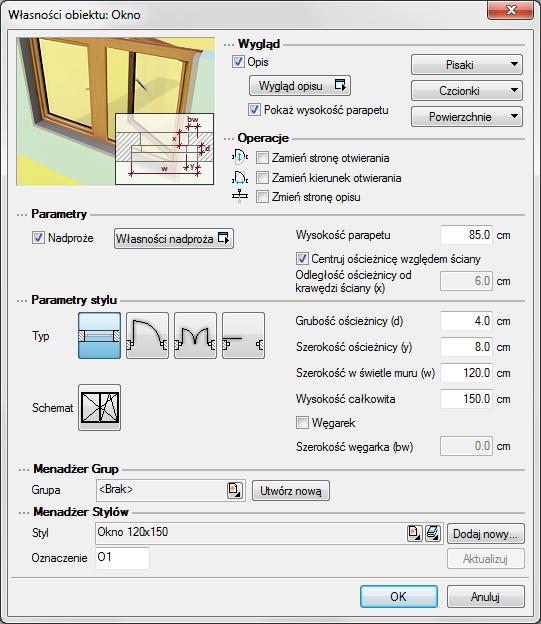Click the Utwórz nową button

[x=291, y=491]
